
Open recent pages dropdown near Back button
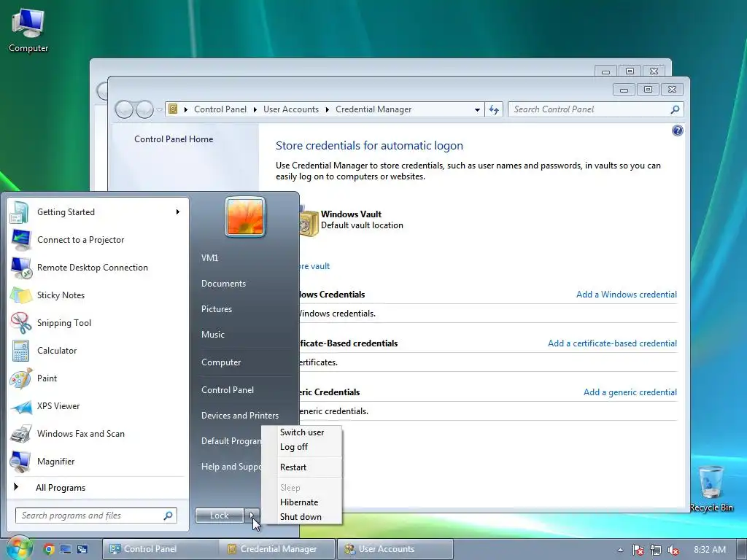click(159, 109)
